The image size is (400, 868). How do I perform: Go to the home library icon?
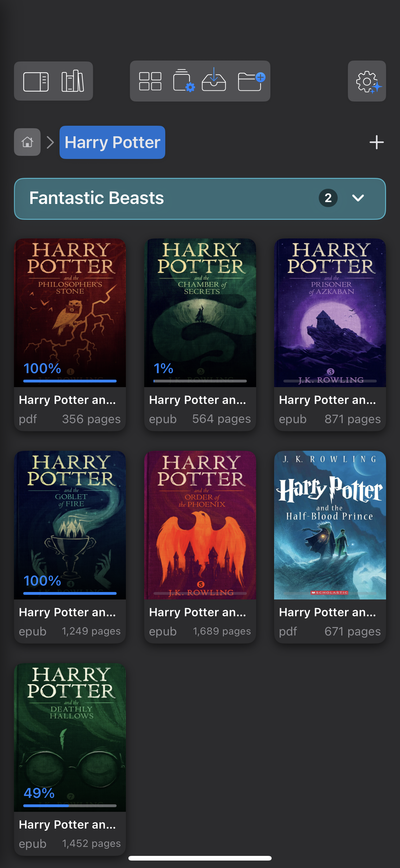27,142
